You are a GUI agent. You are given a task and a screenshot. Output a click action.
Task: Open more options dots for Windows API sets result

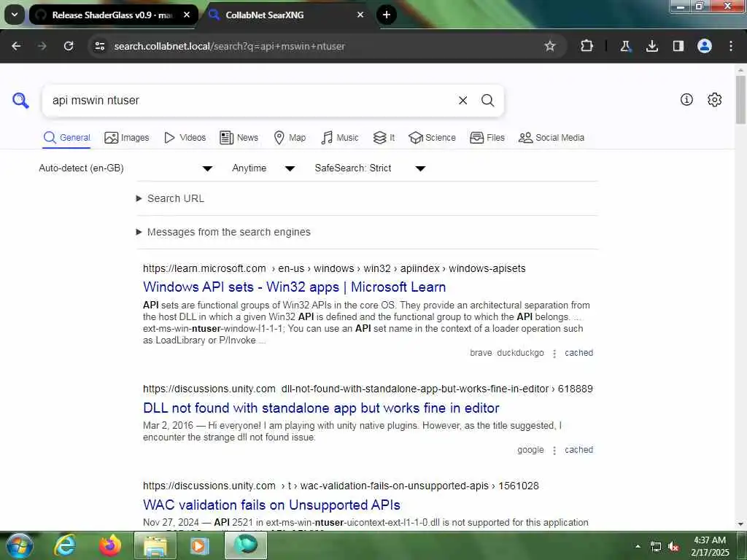[x=554, y=354]
